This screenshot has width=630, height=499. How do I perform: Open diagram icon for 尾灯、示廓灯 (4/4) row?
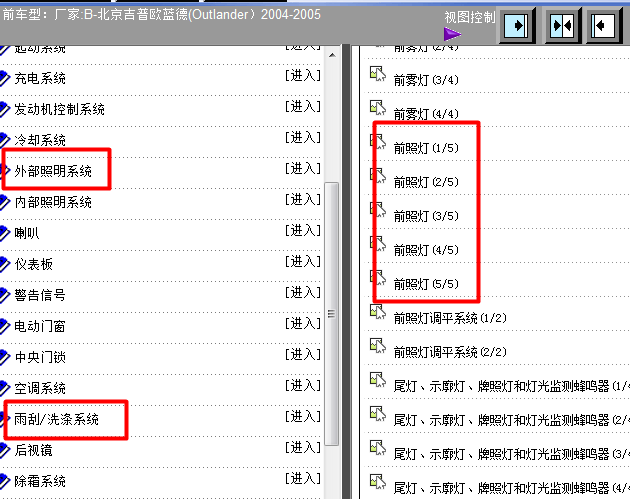(x=378, y=482)
